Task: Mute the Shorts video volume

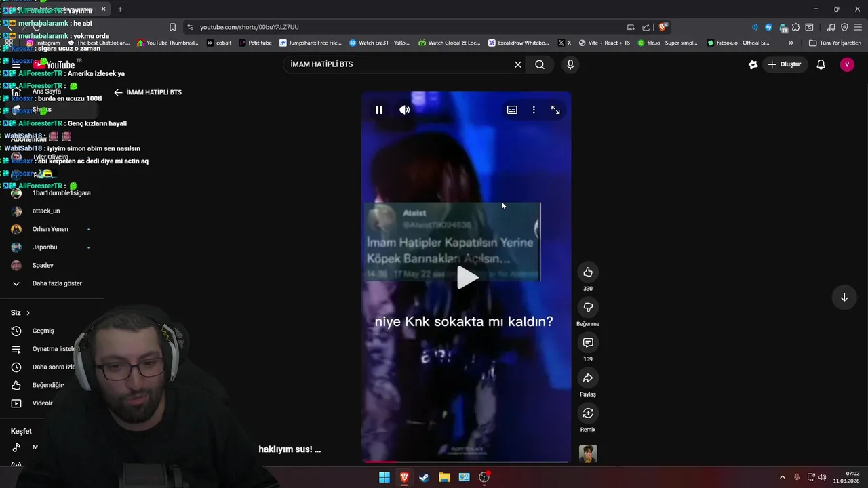Action: click(x=405, y=110)
